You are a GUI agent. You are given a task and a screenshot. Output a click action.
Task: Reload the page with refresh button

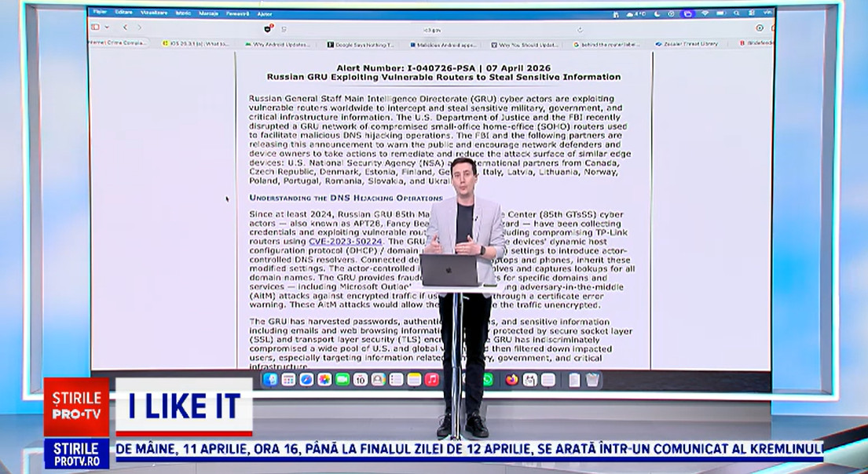580,28
